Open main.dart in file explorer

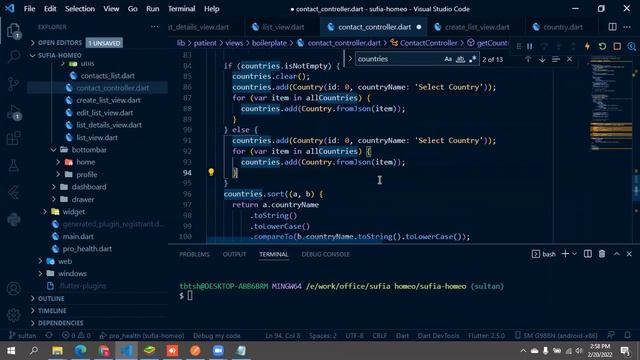[78, 236]
